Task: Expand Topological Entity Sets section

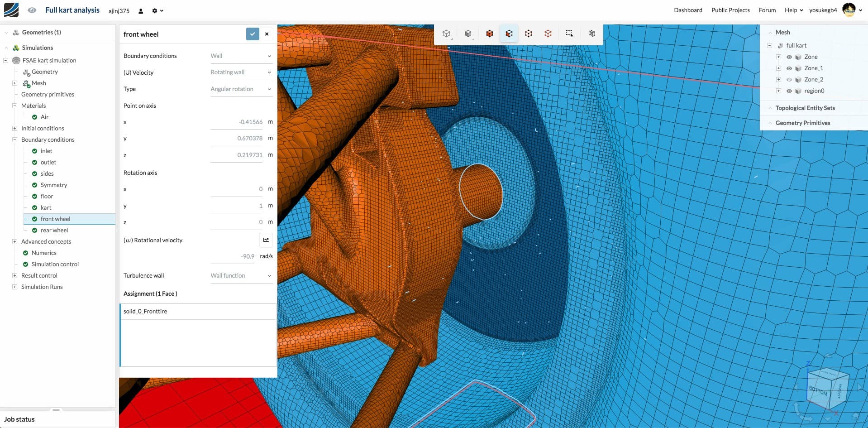Action: [770, 108]
